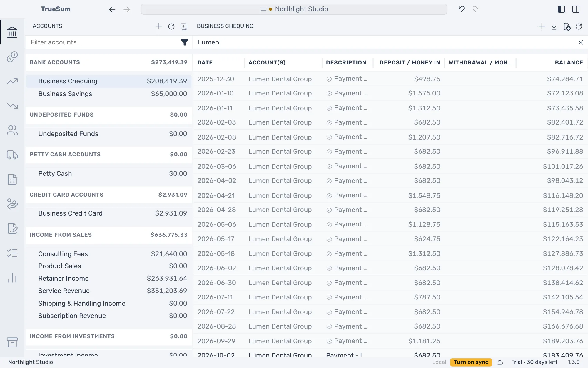Collapse the Income From Sales group header
Viewport: 588px width, 368px height.
(x=108, y=235)
